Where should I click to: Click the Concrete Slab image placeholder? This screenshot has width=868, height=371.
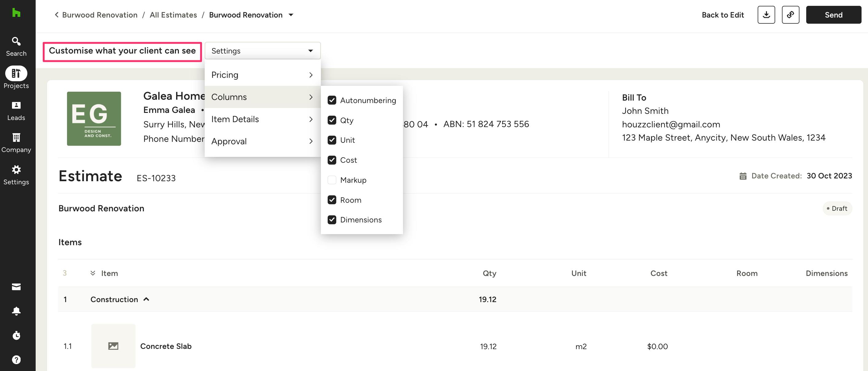point(113,346)
